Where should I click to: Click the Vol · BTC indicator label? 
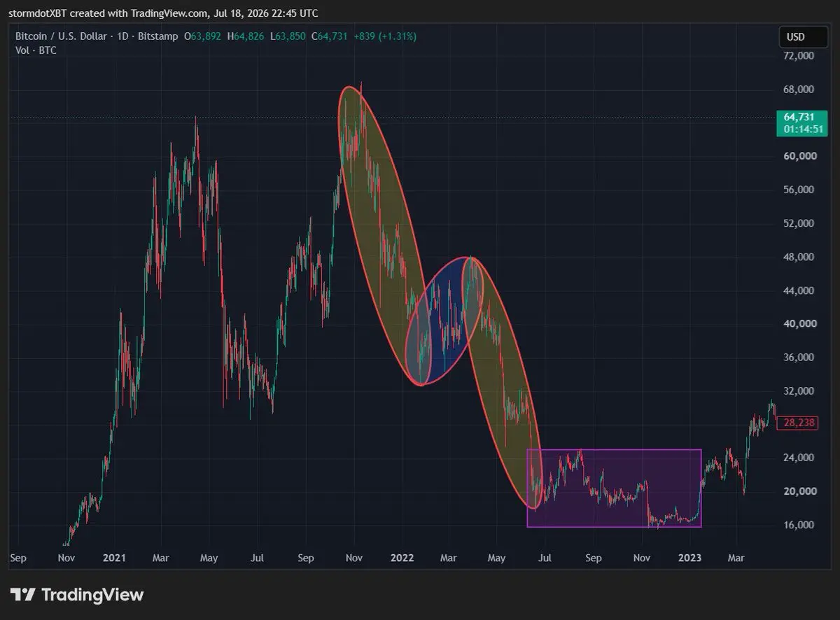pyautogui.click(x=36, y=50)
